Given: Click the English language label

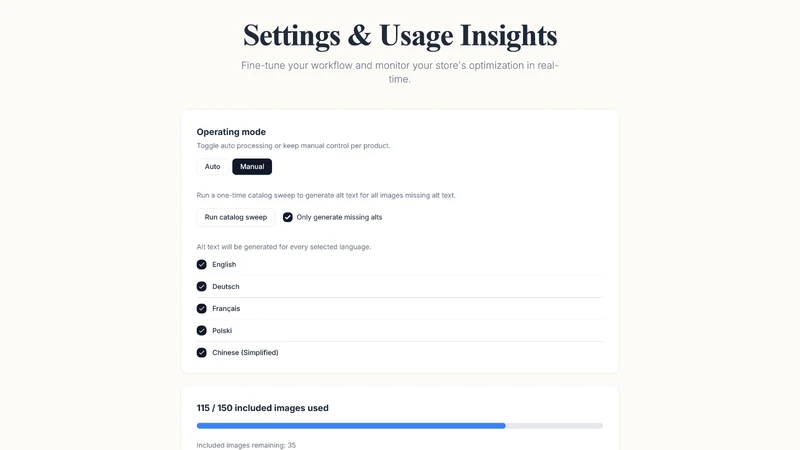Looking at the screenshot, I should coord(224,264).
